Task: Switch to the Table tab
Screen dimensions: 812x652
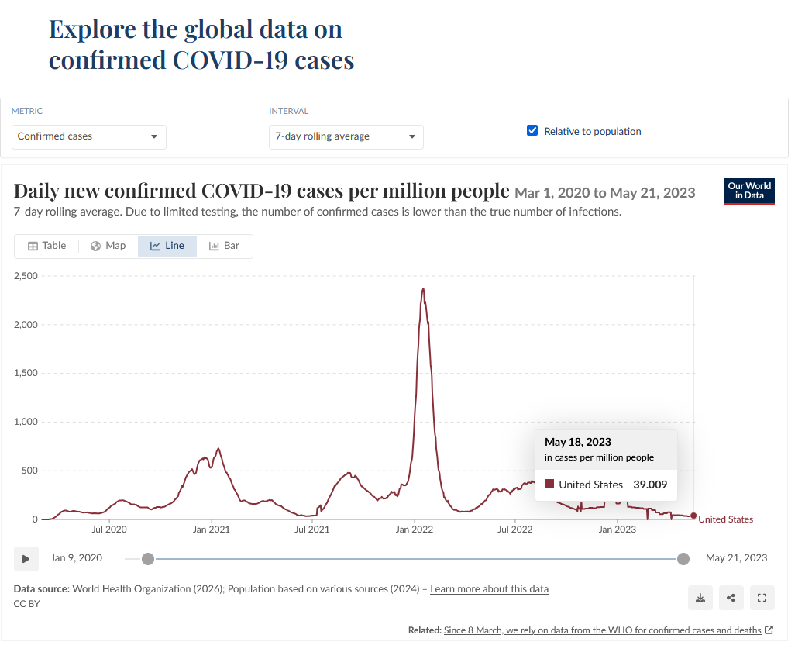Action: 47,246
